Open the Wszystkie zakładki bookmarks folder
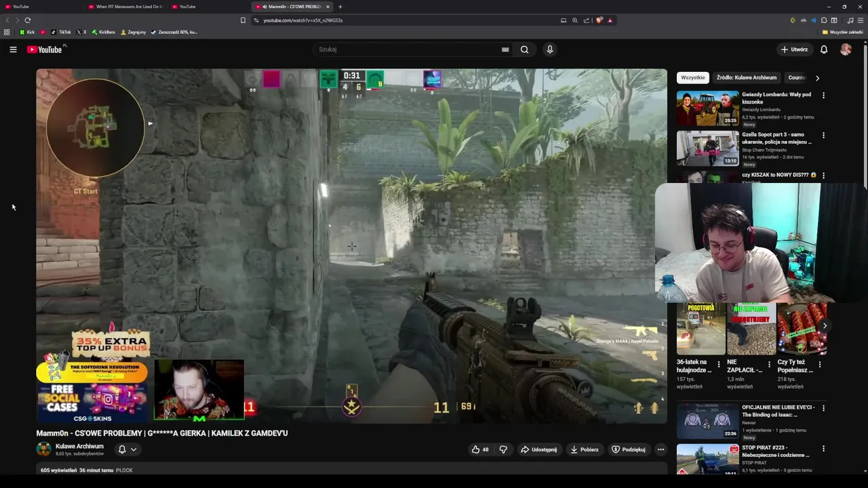The height and width of the screenshot is (488, 868). [x=843, y=32]
